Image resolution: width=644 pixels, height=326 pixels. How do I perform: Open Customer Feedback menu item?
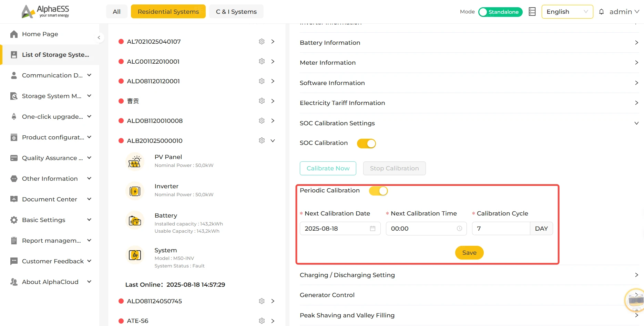point(53,261)
